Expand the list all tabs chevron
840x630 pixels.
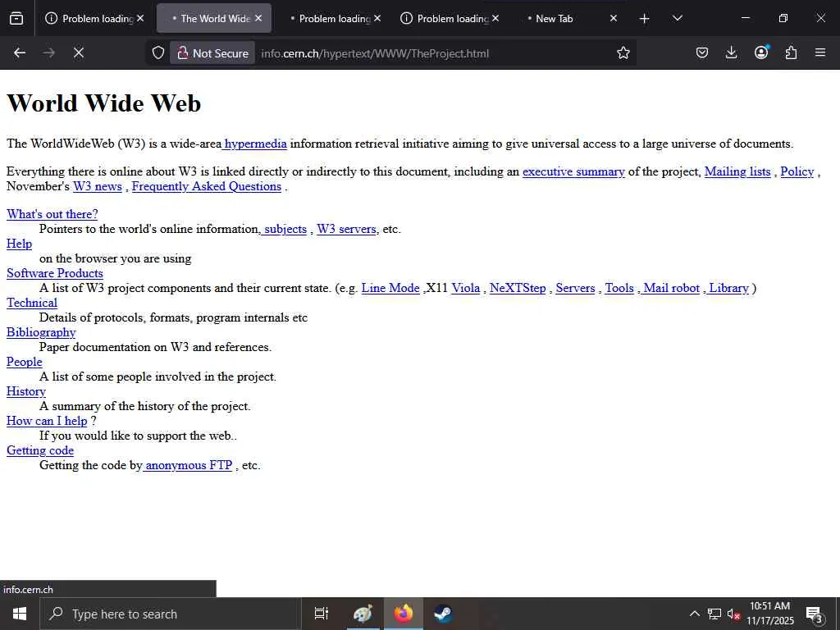677,18
